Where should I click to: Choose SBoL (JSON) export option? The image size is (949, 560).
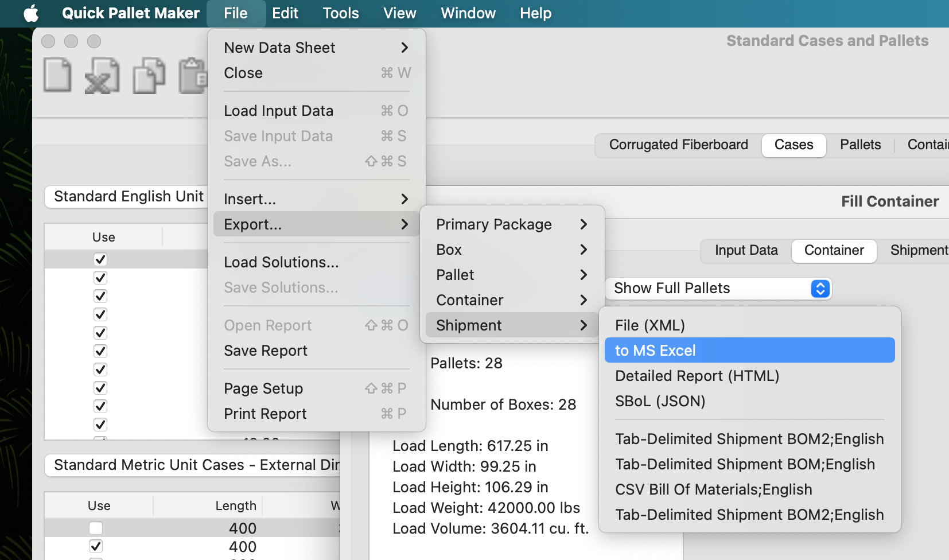tap(750, 401)
